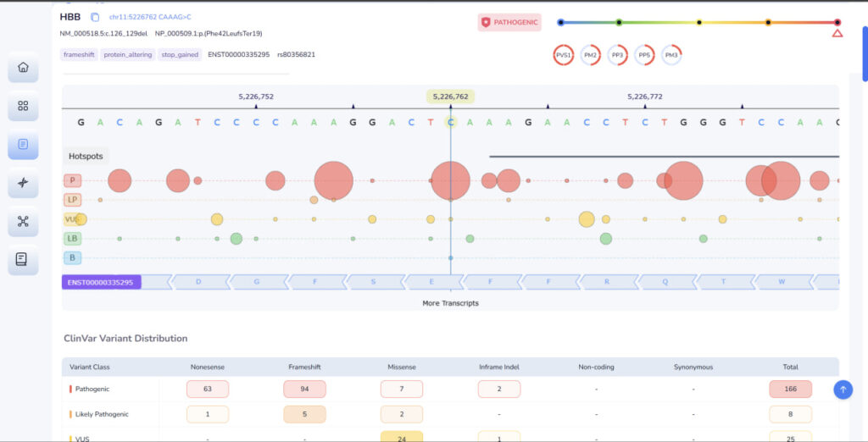Click amino acid E in transcript track

431,282
